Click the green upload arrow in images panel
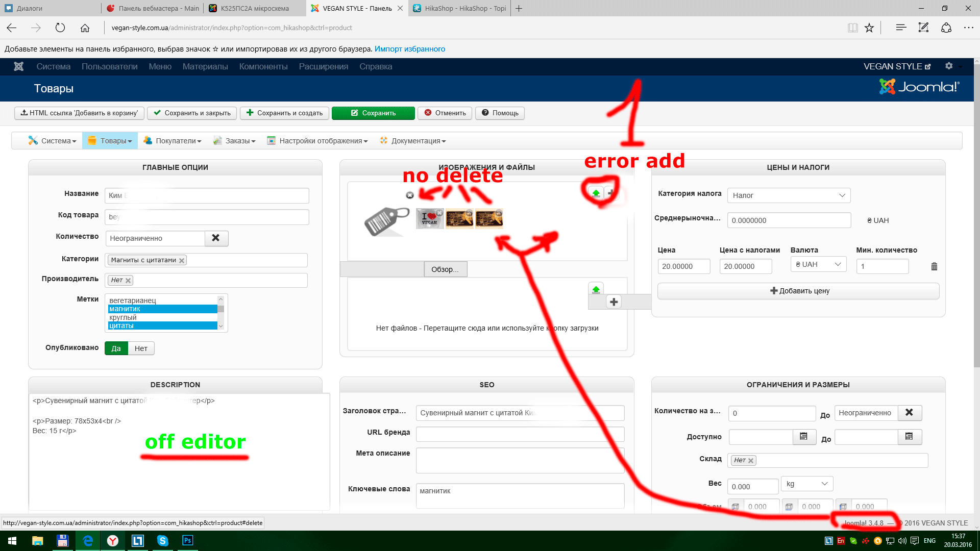This screenshot has width=980, height=551. (596, 193)
